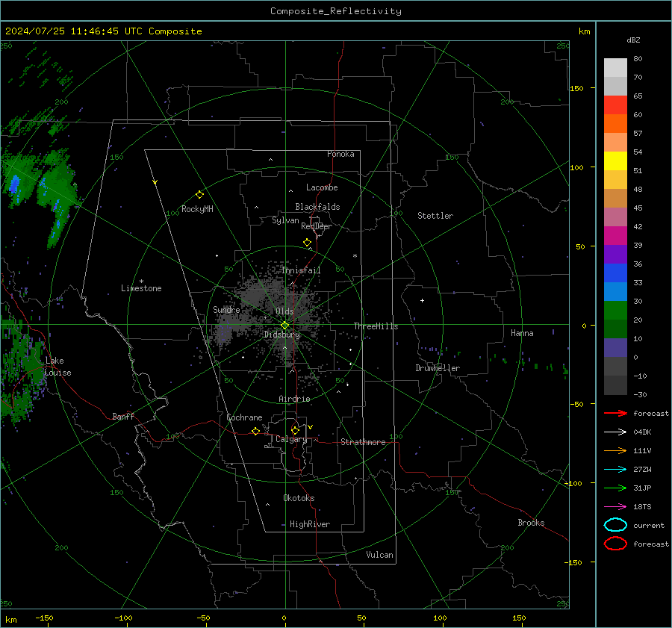Click the Composite_Reflectivity title
Screen dimensions: 672x628
tap(336, 11)
